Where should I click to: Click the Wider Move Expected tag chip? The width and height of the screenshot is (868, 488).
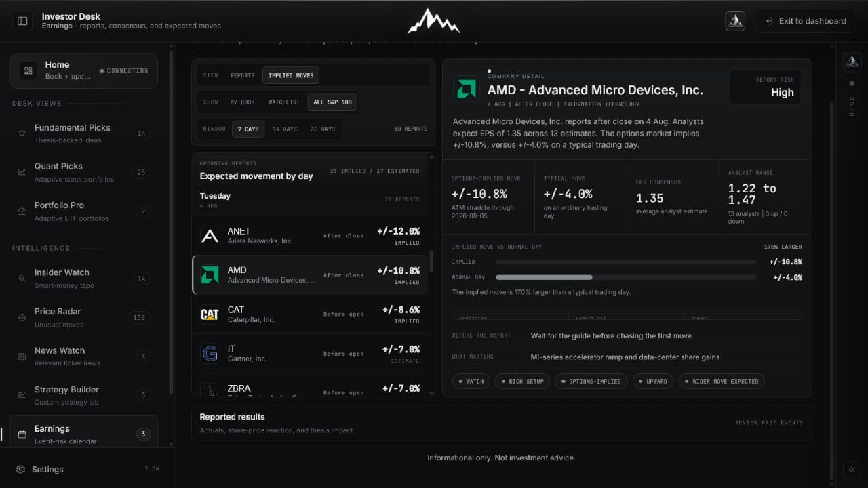[x=722, y=381]
